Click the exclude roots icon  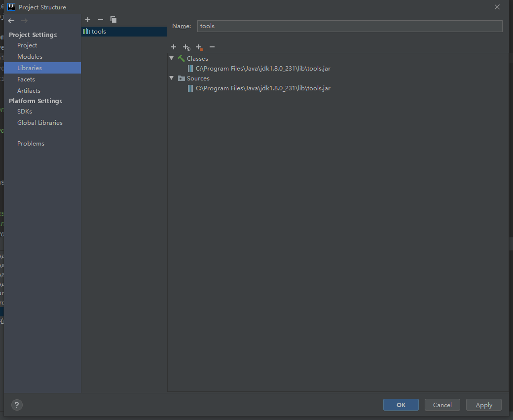pyautogui.click(x=199, y=47)
